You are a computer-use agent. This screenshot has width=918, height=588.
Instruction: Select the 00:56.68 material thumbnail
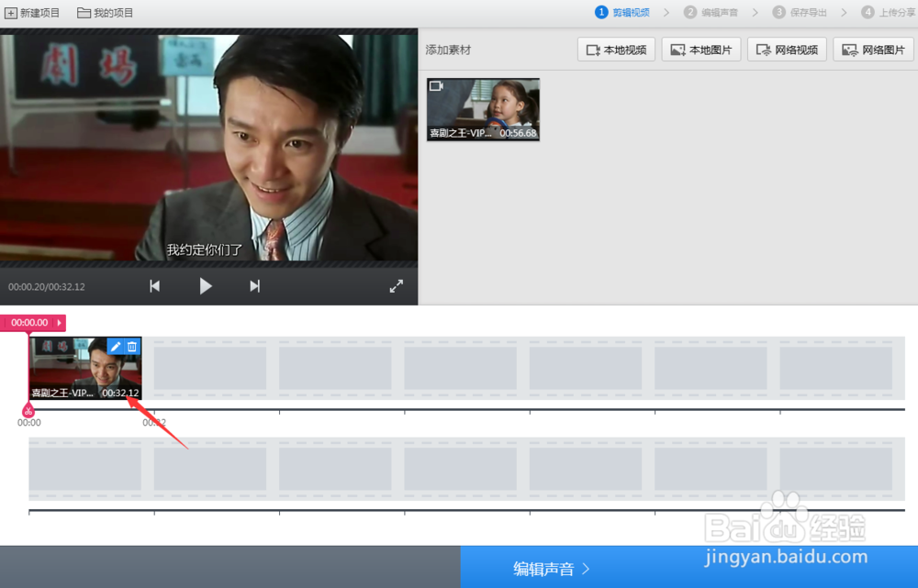pyautogui.click(x=483, y=109)
